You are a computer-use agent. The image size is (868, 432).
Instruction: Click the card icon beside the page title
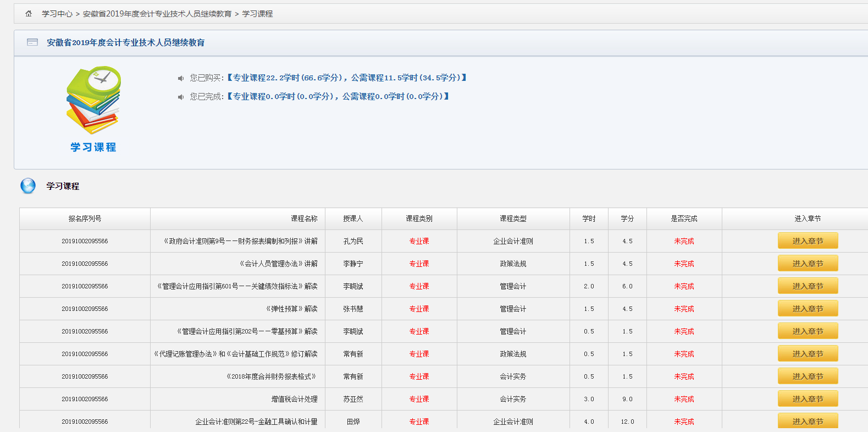coord(32,42)
